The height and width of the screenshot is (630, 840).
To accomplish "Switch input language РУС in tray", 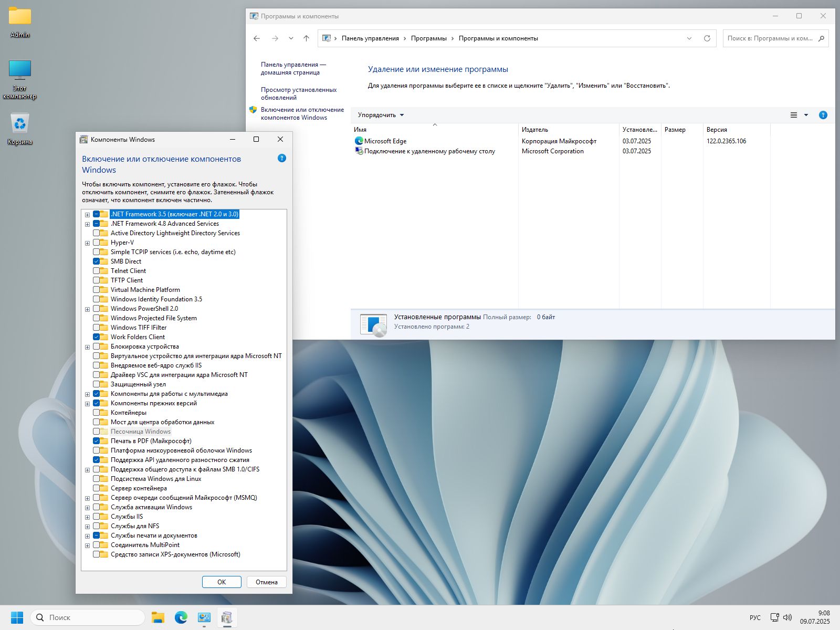I will click(x=755, y=617).
